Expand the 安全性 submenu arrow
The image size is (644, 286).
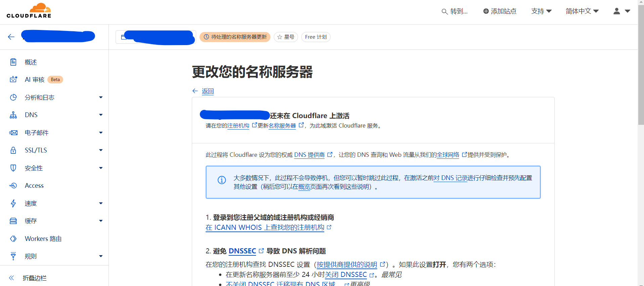(x=101, y=168)
